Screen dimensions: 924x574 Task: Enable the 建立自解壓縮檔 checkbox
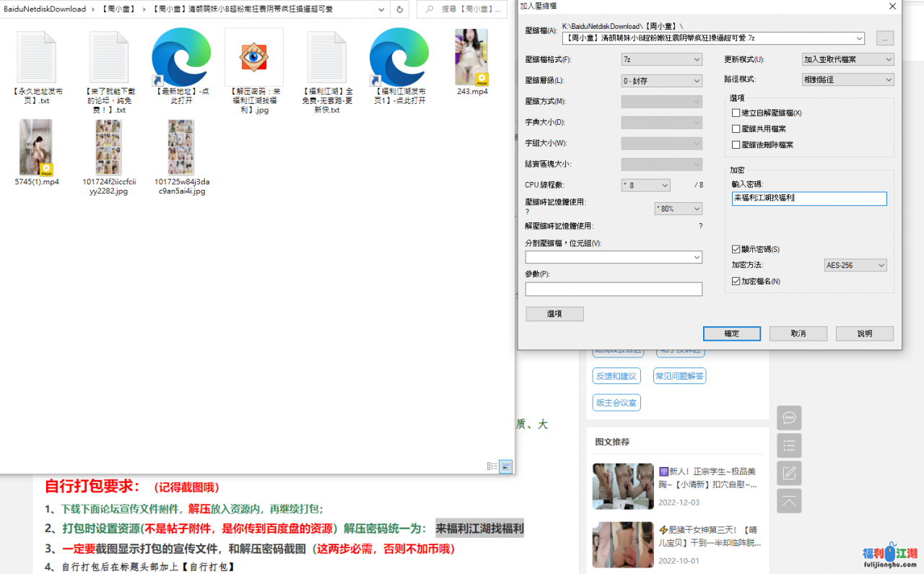pyautogui.click(x=736, y=113)
